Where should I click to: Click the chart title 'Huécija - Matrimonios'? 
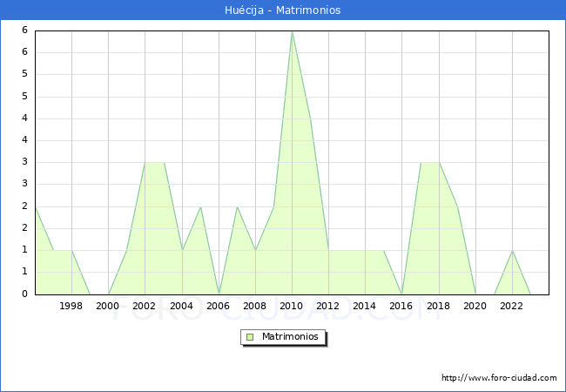point(283,10)
